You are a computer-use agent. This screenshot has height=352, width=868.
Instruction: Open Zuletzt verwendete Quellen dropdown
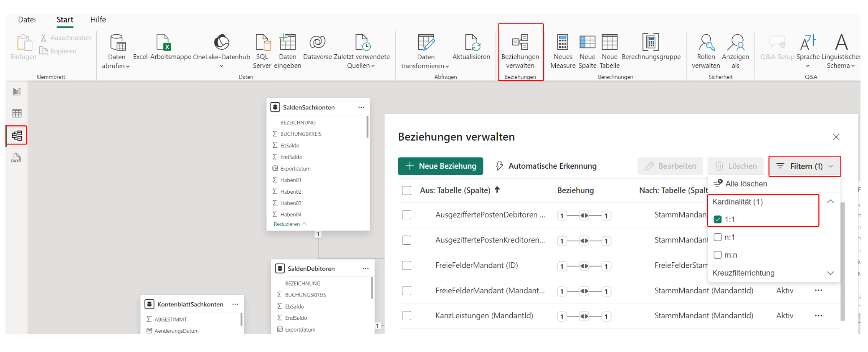tap(362, 51)
